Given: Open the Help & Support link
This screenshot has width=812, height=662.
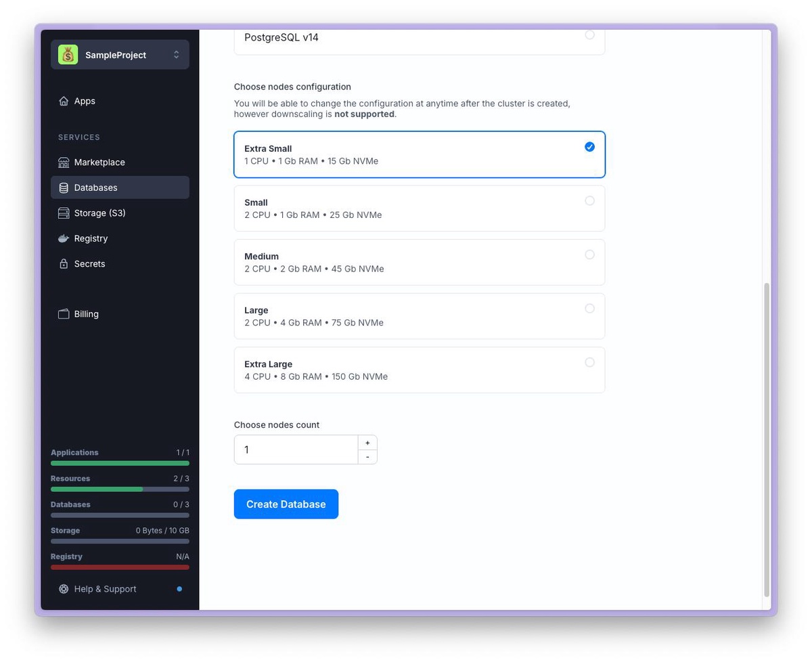Looking at the screenshot, I should [x=105, y=589].
